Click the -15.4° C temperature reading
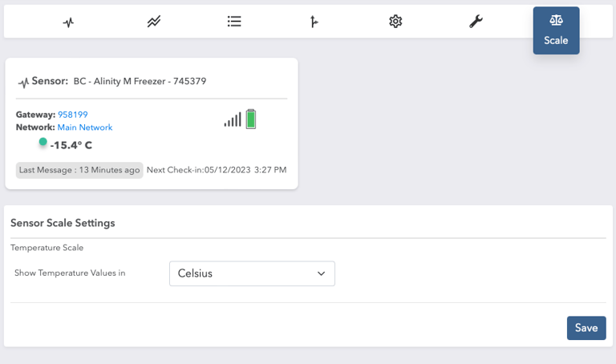 coord(71,145)
